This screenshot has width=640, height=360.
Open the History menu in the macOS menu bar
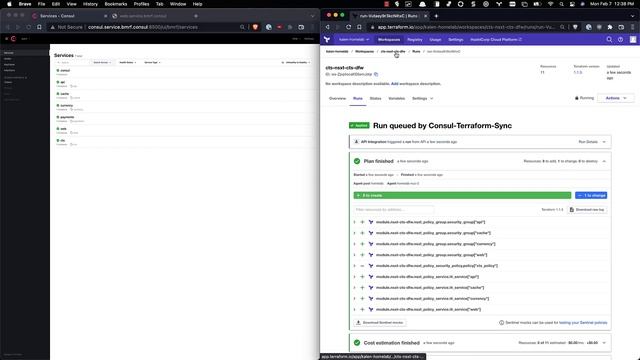click(x=90, y=4)
